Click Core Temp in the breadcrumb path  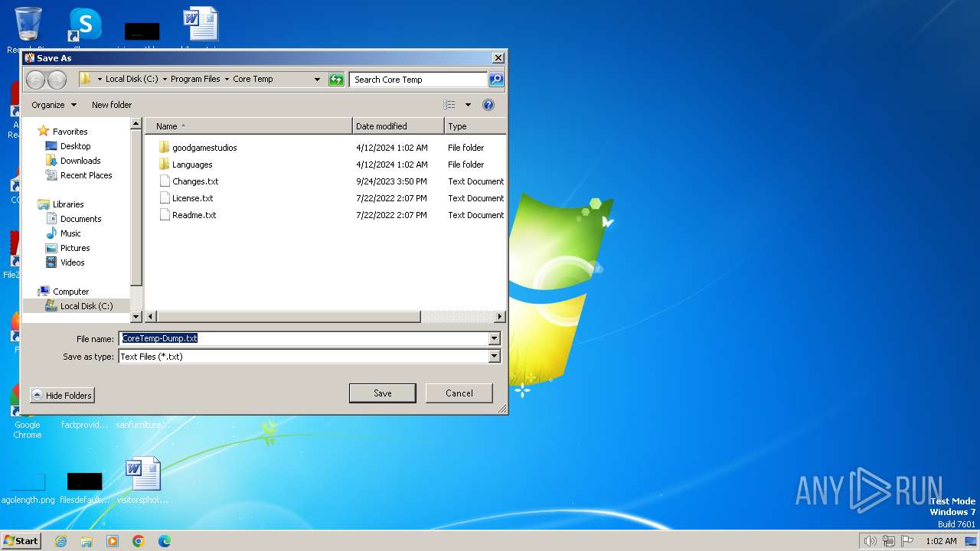pos(253,80)
